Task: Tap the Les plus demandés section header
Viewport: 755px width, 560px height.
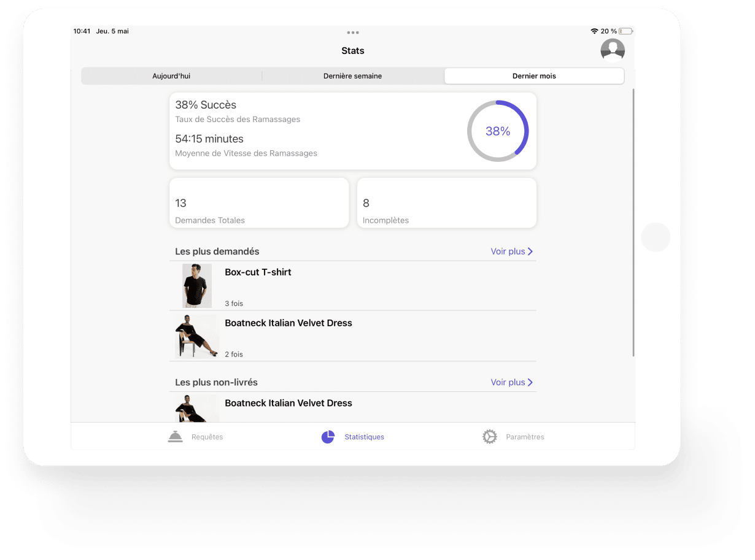Action: 217,251
